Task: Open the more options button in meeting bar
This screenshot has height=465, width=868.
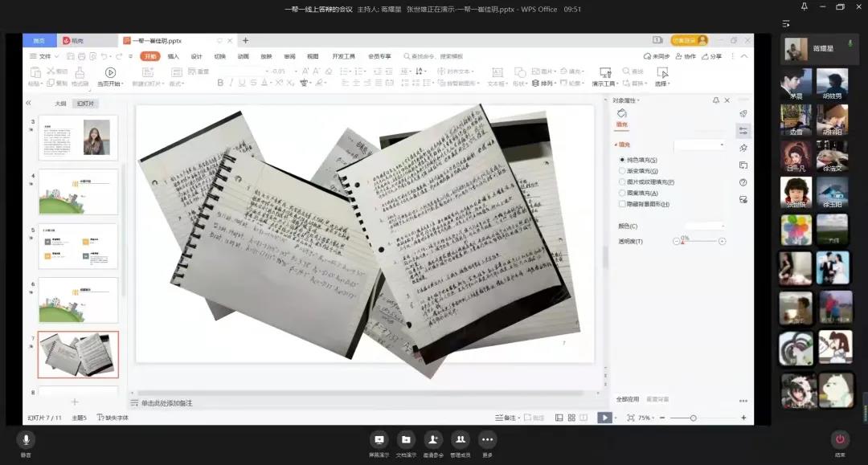Action: coord(487,440)
